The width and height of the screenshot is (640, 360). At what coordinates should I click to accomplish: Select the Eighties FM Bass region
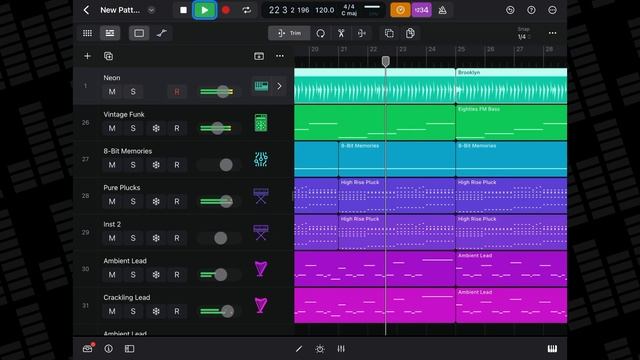[511, 122]
